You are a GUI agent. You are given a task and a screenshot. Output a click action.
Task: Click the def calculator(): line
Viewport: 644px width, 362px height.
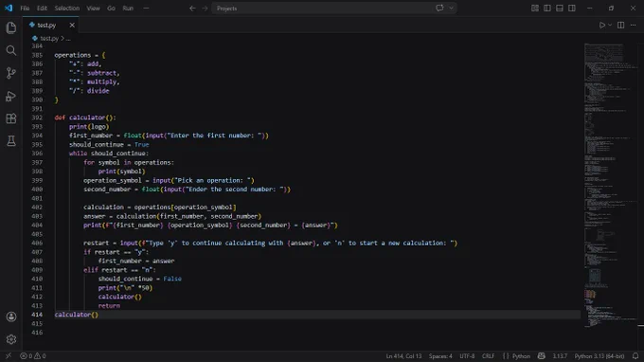click(x=85, y=118)
